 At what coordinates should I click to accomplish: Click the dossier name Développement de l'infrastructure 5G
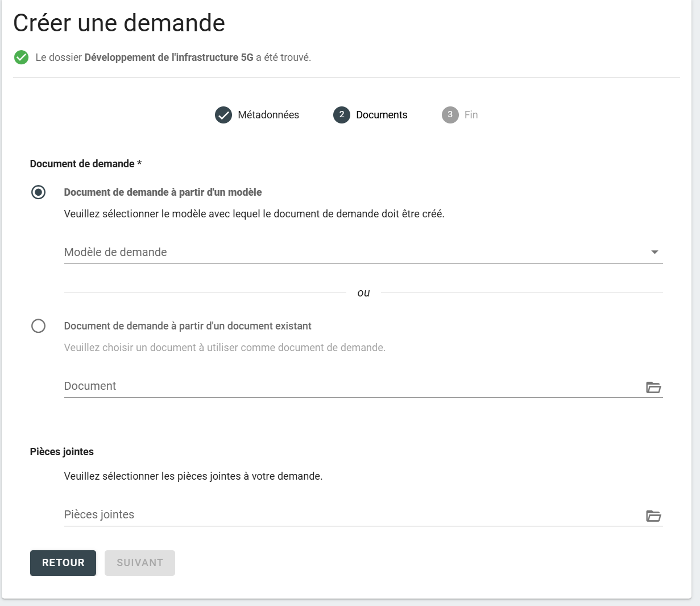tap(169, 57)
